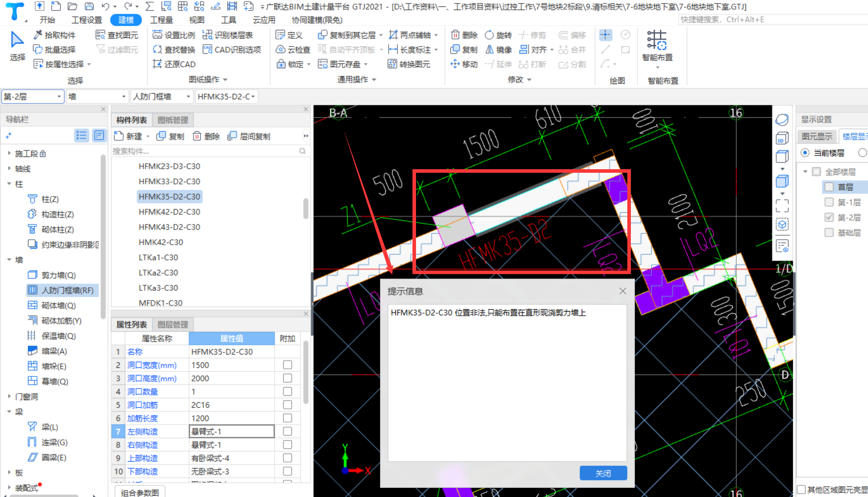This screenshot has height=497, width=868.
Task: Click 还原CAD restore tool
Action: tap(174, 64)
